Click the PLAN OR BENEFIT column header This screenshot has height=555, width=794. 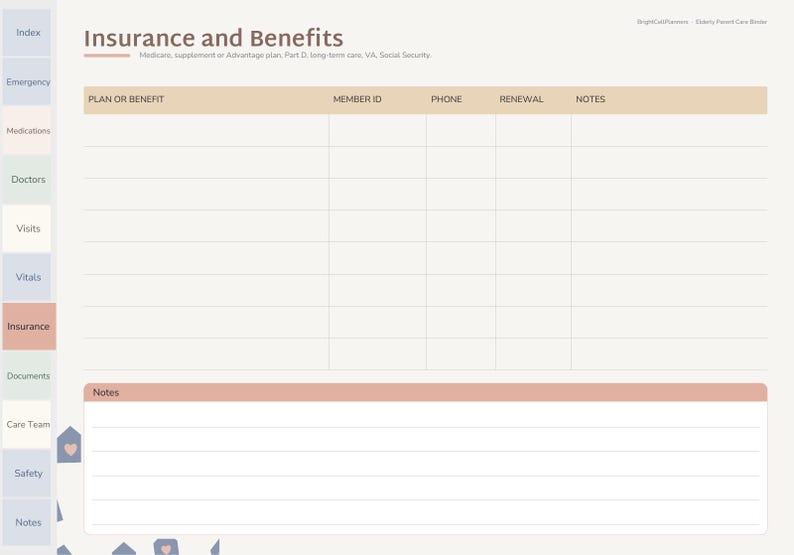pyautogui.click(x=126, y=99)
